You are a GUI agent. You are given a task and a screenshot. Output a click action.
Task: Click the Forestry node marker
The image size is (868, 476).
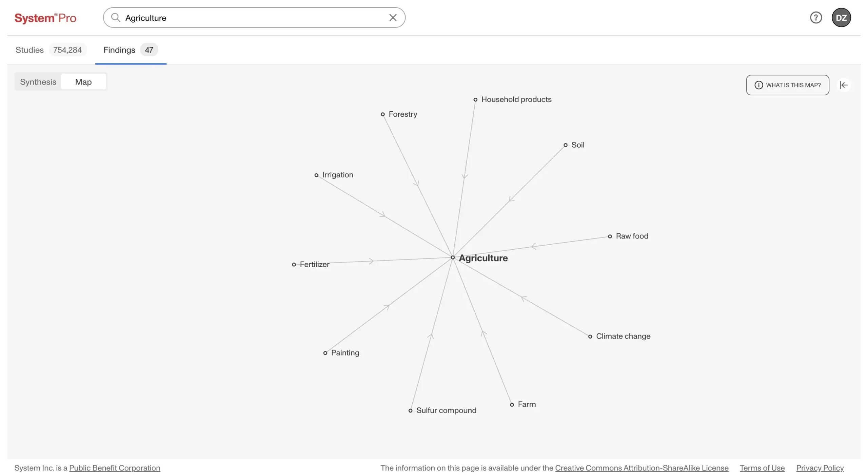click(382, 114)
